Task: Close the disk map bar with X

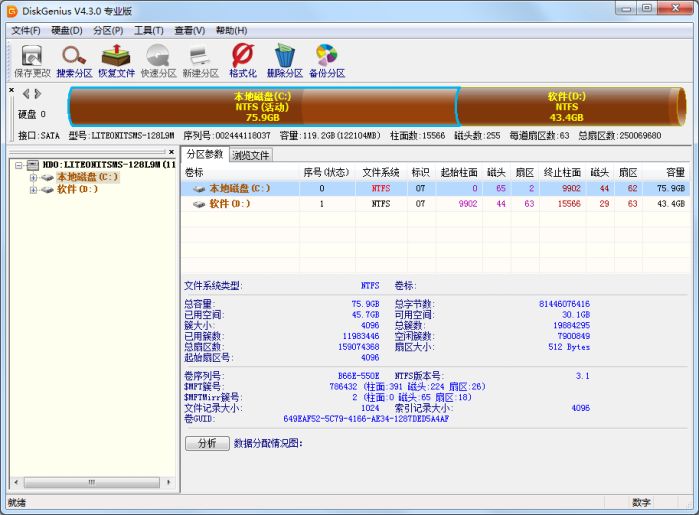Action: pyautogui.click(x=12, y=90)
